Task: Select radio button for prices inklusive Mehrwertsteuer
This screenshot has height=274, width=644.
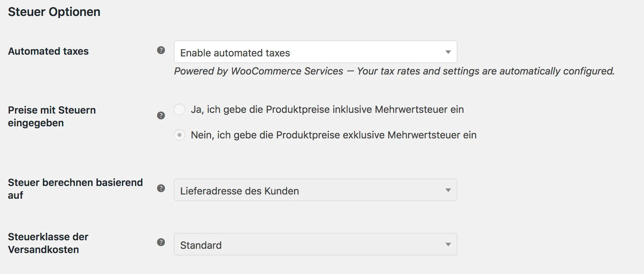Action: click(x=179, y=109)
